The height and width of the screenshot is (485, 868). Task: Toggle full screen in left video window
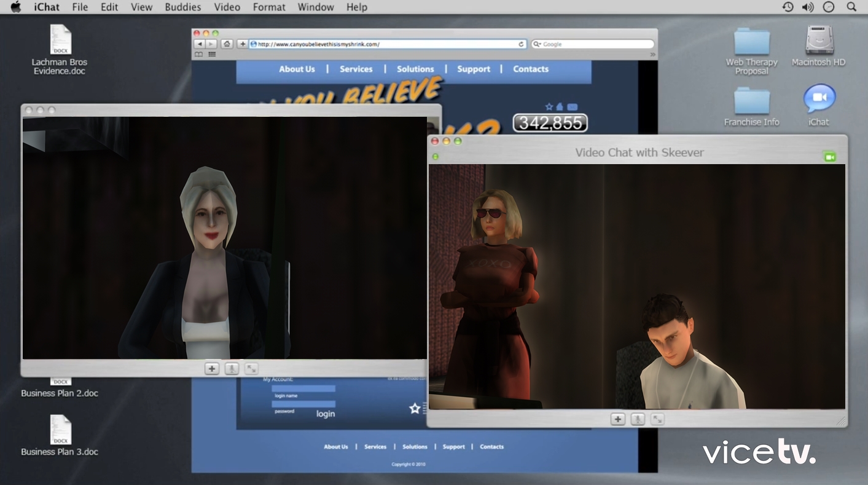point(251,369)
